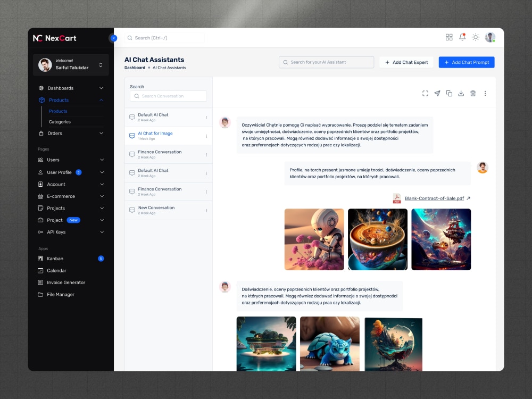532x399 pixels.
Task: Expand the Orders chevron
Action: [x=101, y=133]
